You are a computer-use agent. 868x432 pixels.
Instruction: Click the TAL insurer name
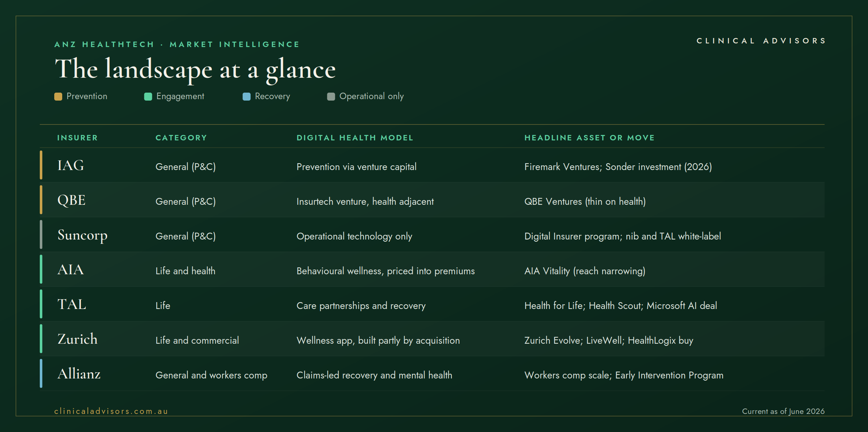(x=72, y=304)
